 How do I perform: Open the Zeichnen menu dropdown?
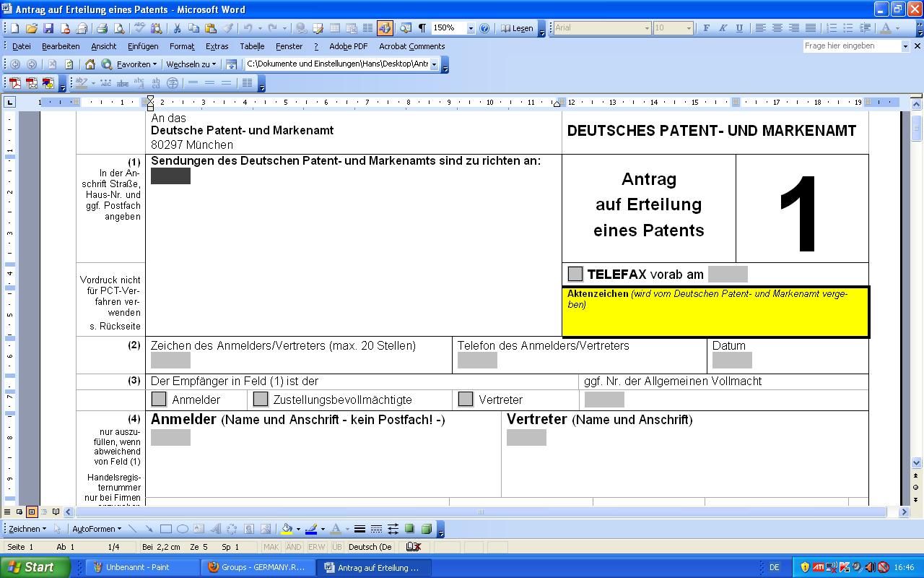(27, 529)
